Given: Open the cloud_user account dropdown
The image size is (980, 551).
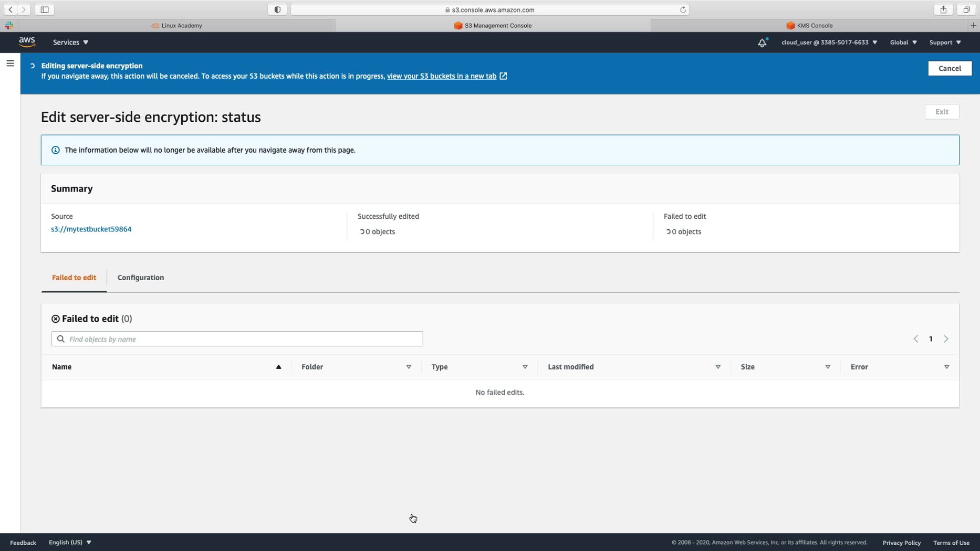Looking at the screenshot, I should (829, 43).
